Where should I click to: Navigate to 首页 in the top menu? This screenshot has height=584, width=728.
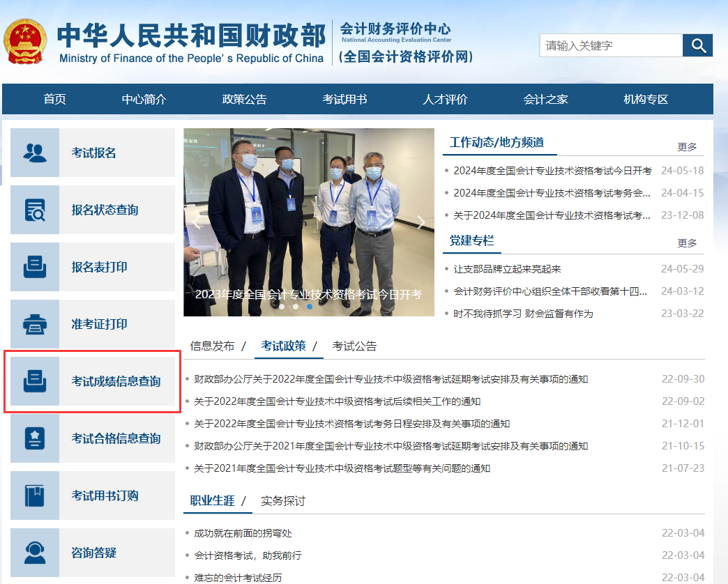[x=56, y=99]
